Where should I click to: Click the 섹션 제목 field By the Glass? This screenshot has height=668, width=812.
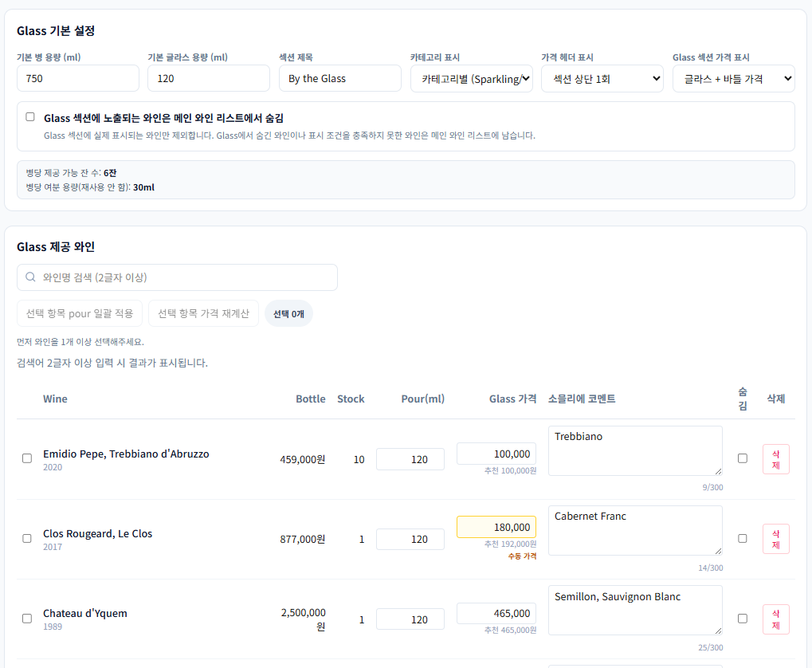coord(339,78)
